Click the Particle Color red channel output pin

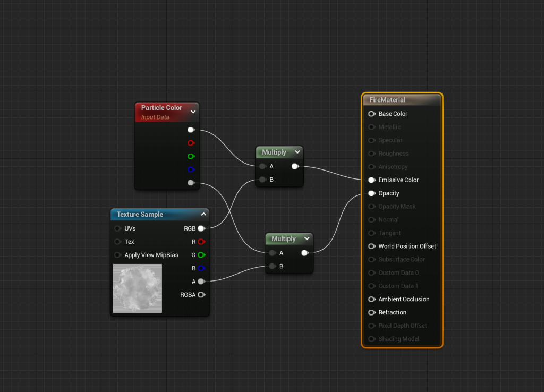[x=191, y=143]
